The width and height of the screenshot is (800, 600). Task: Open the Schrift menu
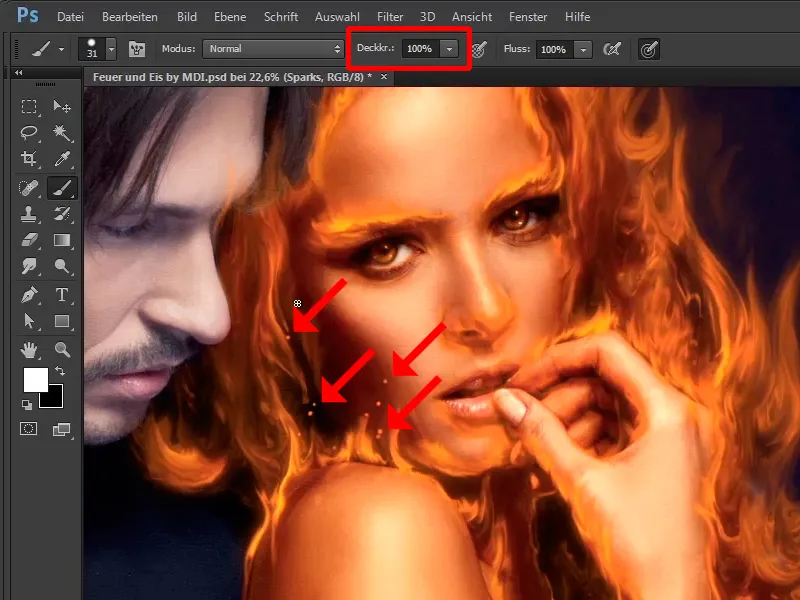[281, 17]
